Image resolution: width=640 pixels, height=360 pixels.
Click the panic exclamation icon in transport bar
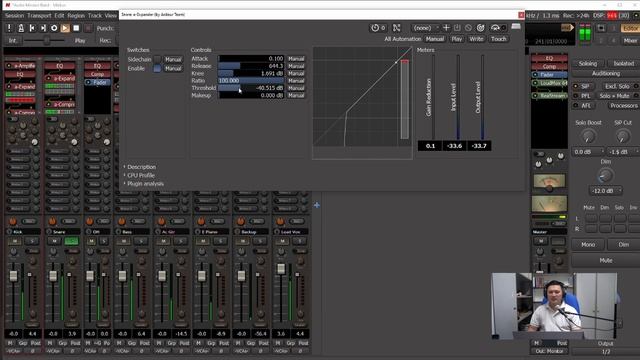pyautogui.click(x=9, y=28)
